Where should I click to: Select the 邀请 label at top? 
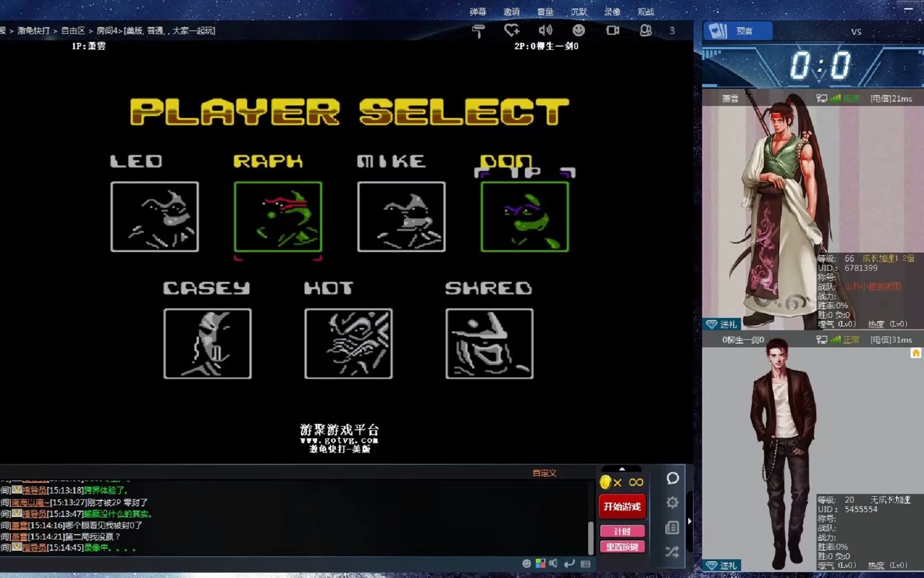(512, 12)
